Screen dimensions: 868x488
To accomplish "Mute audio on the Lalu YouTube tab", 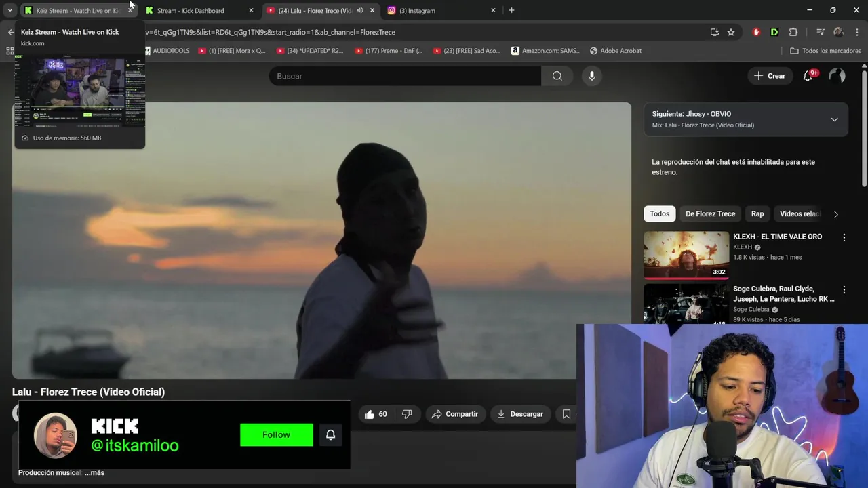I will (x=360, y=10).
